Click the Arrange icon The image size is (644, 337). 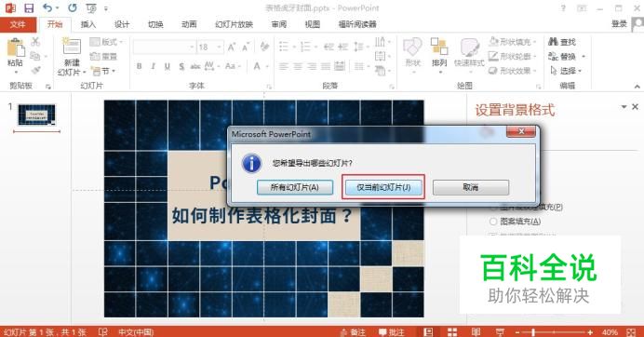(439, 47)
